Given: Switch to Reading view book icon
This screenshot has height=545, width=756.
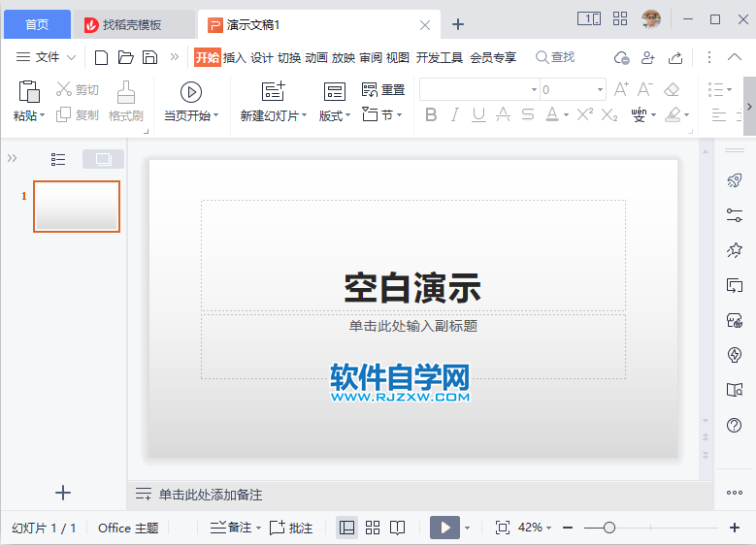Looking at the screenshot, I should coord(397,528).
